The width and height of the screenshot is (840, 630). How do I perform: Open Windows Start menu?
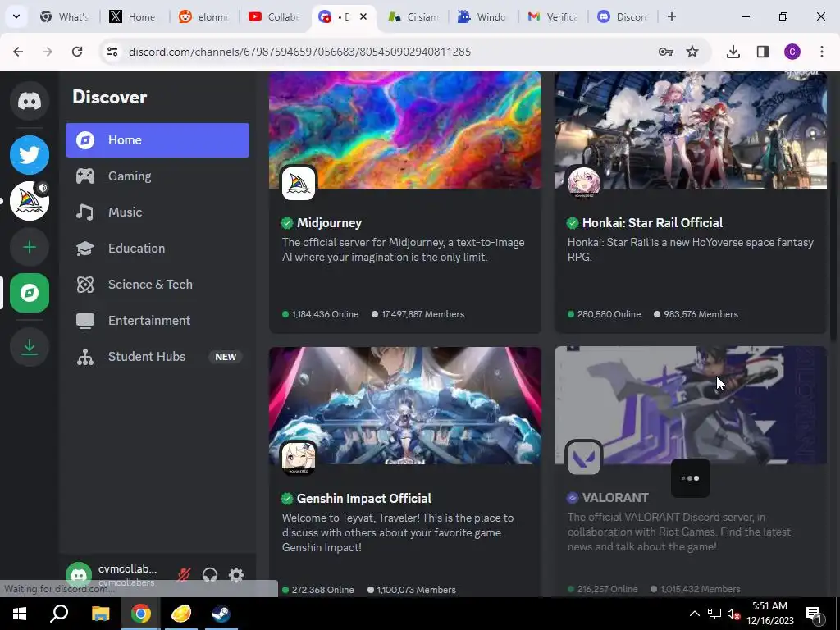(20, 614)
